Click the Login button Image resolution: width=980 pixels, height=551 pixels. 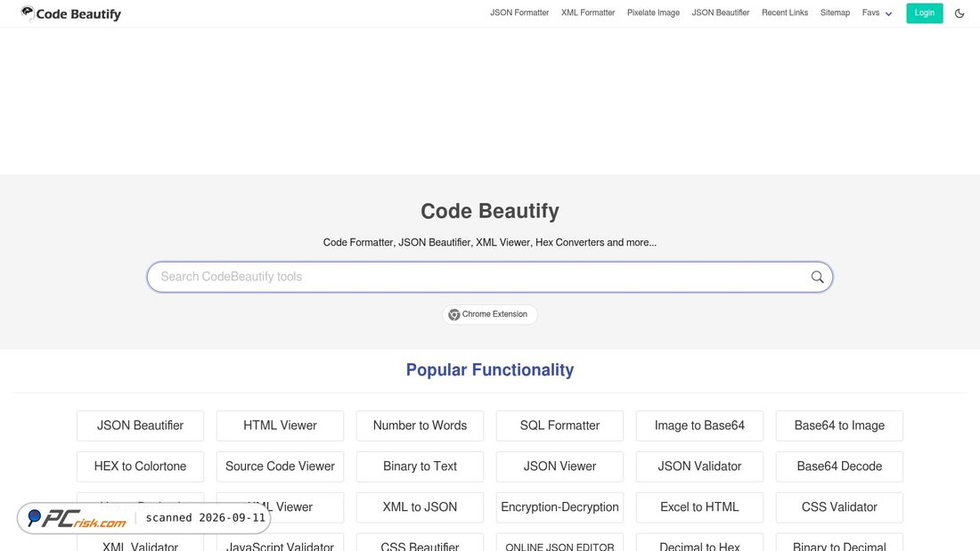[925, 13]
